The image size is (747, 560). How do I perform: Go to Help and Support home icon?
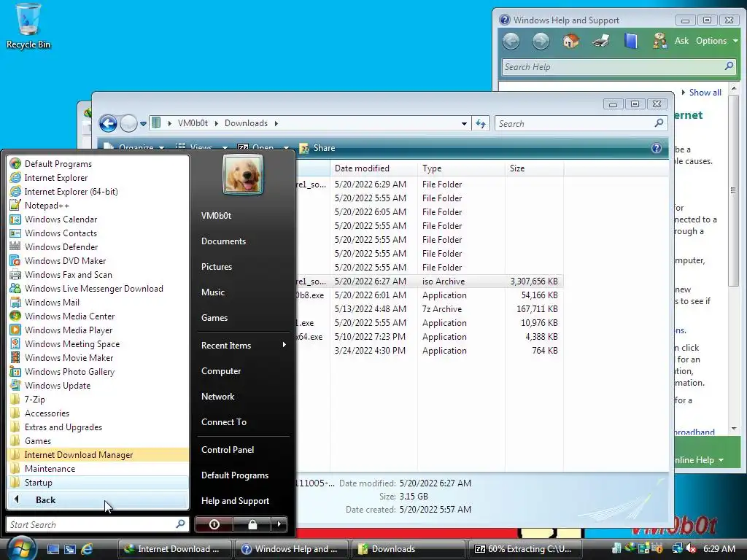570,41
